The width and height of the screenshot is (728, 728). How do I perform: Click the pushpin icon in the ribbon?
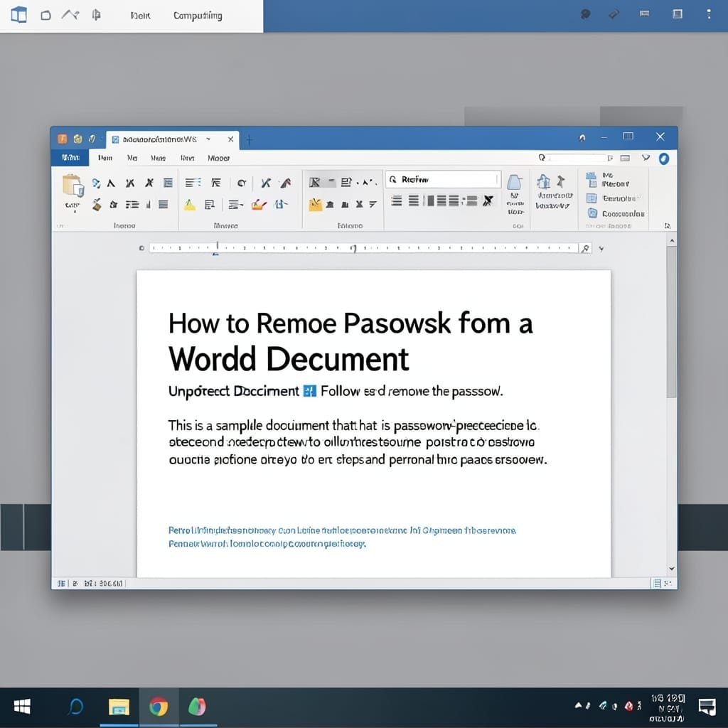coord(561,181)
